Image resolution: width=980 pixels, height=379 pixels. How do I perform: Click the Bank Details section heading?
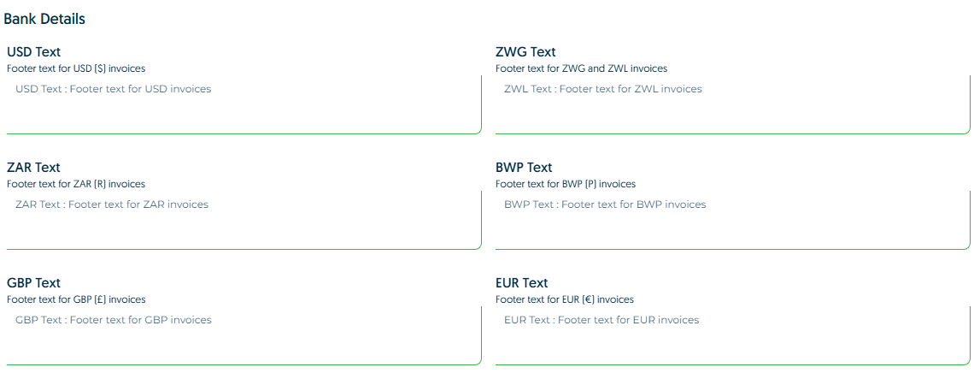tap(44, 19)
